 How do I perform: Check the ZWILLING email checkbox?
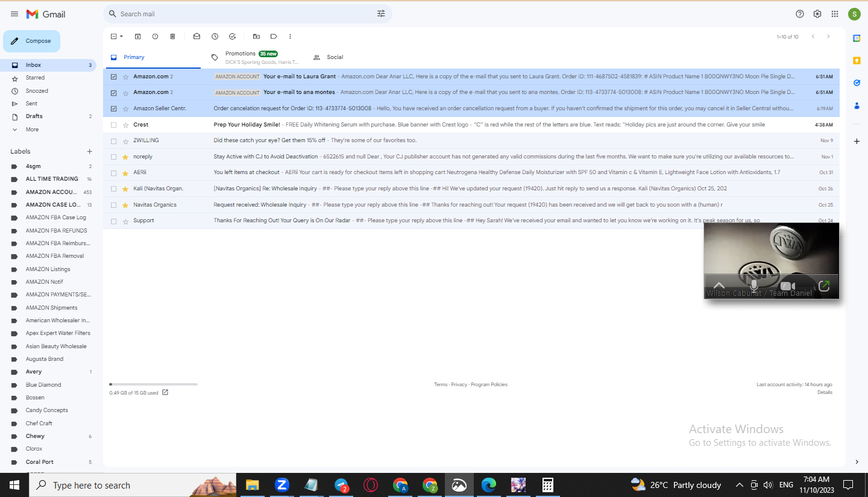tap(113, 140)
